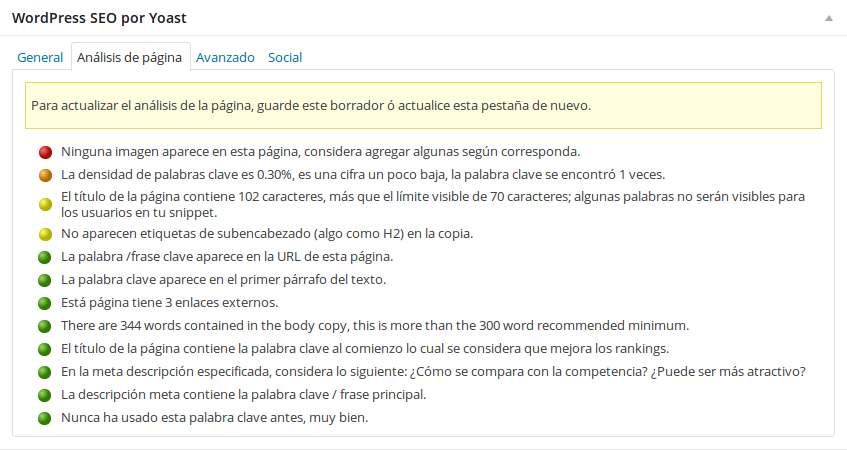Select the Análisis de página tab
The width and height of the screenshot is (847, 450).
pyautogui.click(x=130, y=57)
